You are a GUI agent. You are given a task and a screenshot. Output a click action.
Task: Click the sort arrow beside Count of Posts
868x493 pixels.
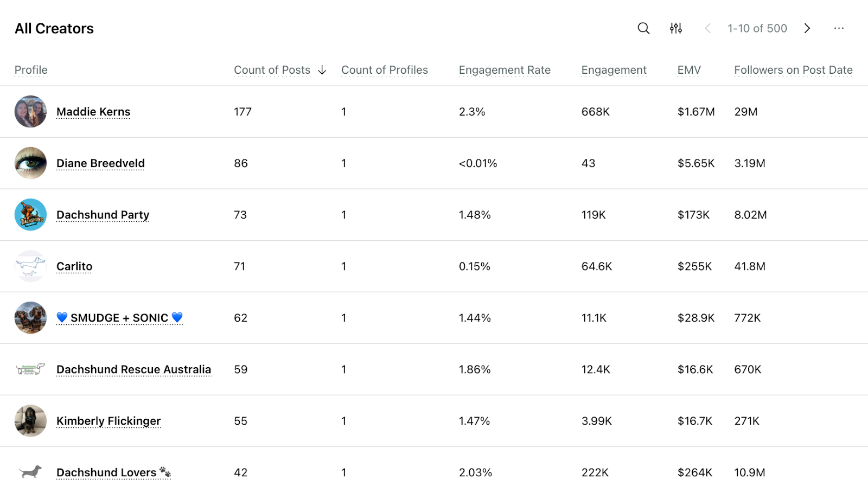(322, 70)
